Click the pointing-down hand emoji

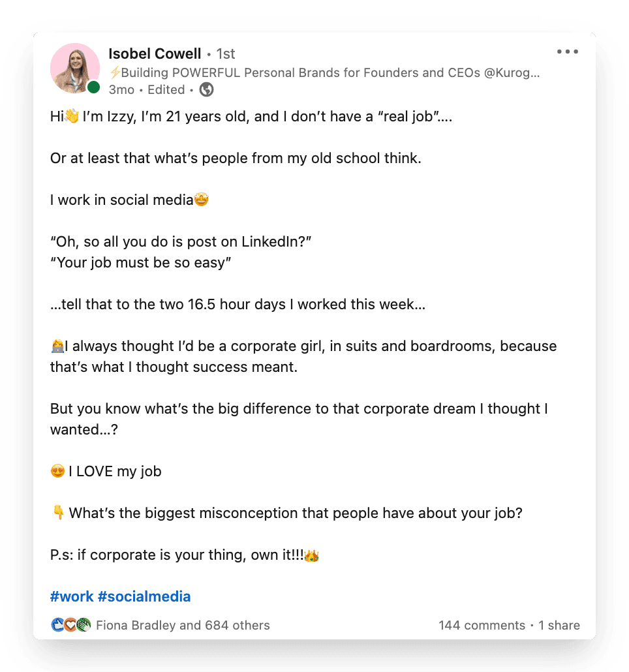click(x=58, y=513)
